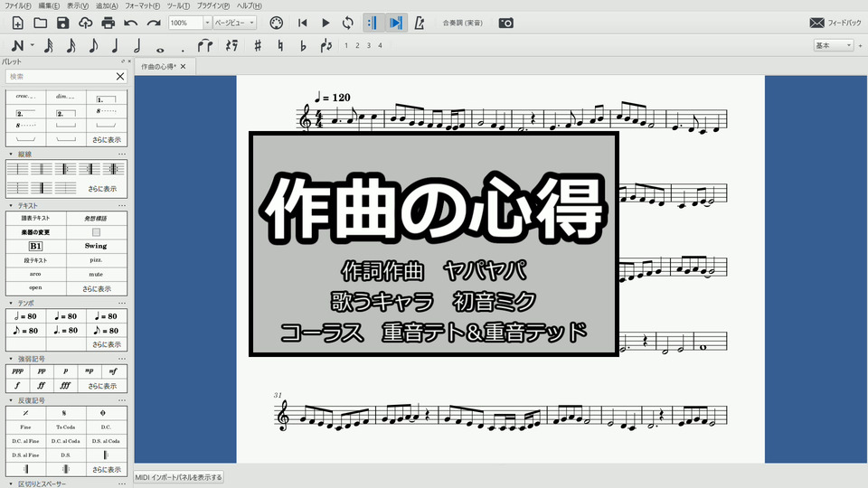Viewport: 868px width, 488px height.
Task: Click フィードバック feedback button
Action: (x=829, y=23)
